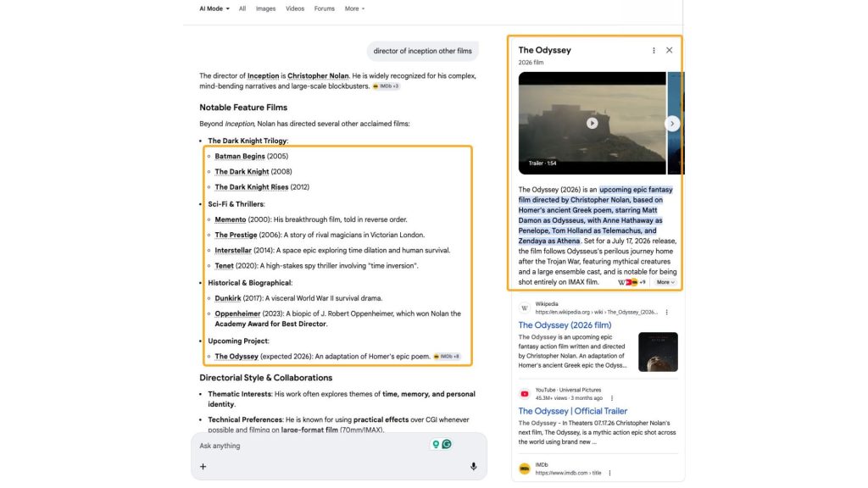
Task: Open the AI Mode dropdown
Action: (x=214, y=8)
